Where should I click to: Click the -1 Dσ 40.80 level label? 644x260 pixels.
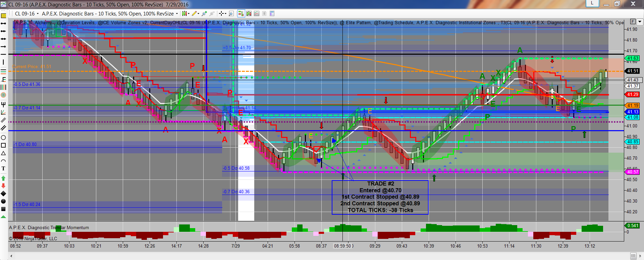(25, 144)
